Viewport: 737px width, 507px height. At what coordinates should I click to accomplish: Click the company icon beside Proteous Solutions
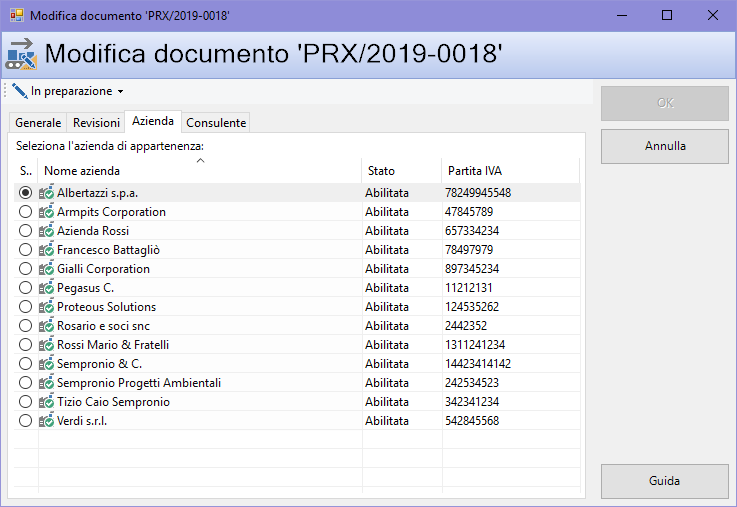pyautogui.click(x=47, y=307)
